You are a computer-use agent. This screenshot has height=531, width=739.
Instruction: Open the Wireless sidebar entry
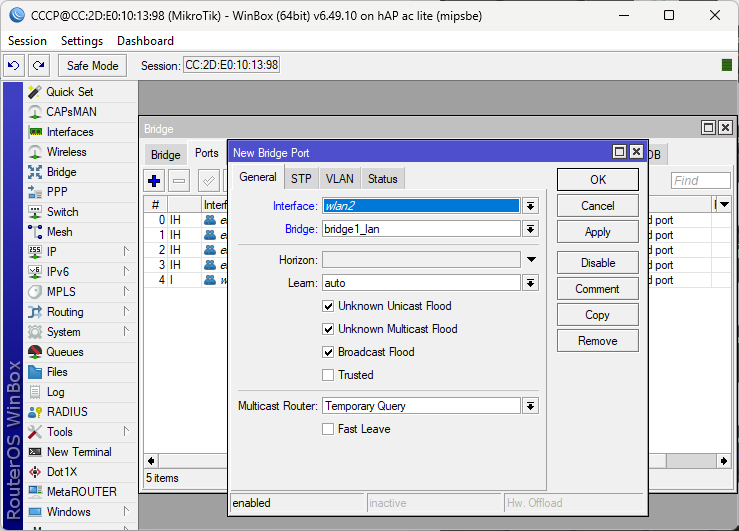[x=80, y=152]
